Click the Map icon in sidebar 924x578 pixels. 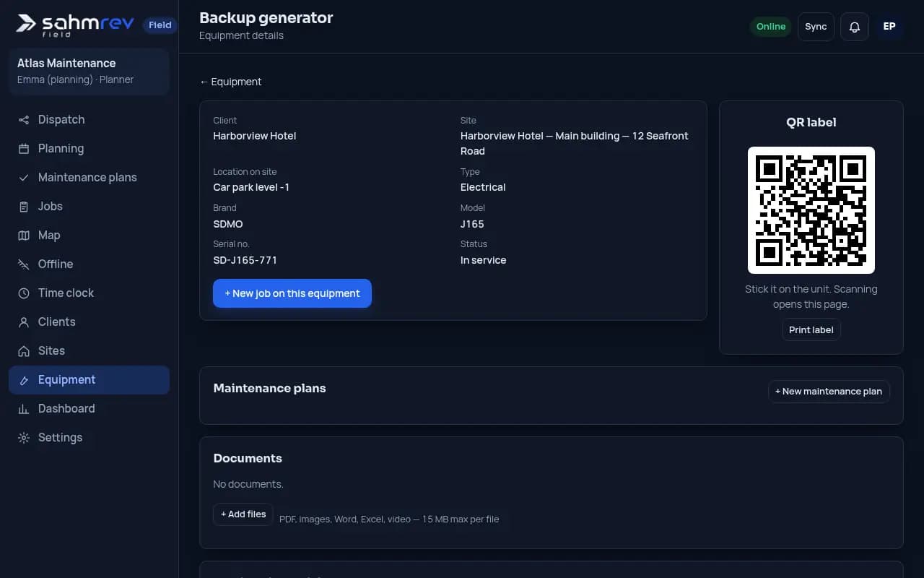point(24,236)
